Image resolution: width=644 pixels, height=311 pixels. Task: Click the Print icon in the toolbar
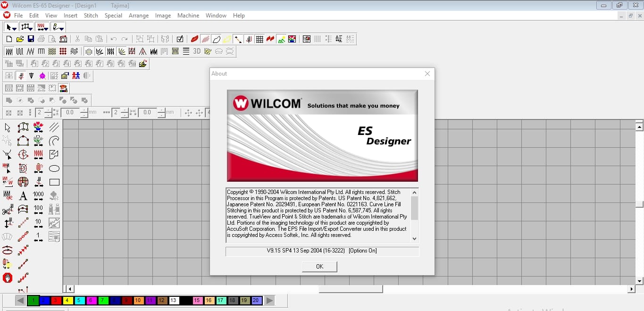tap(42, 39)
